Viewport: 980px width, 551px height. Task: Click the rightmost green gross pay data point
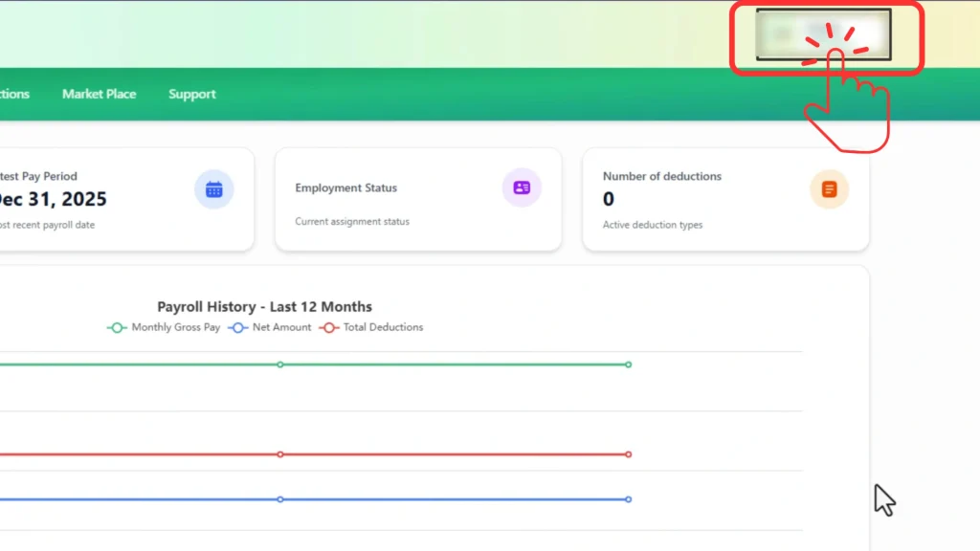coord(628,364)
